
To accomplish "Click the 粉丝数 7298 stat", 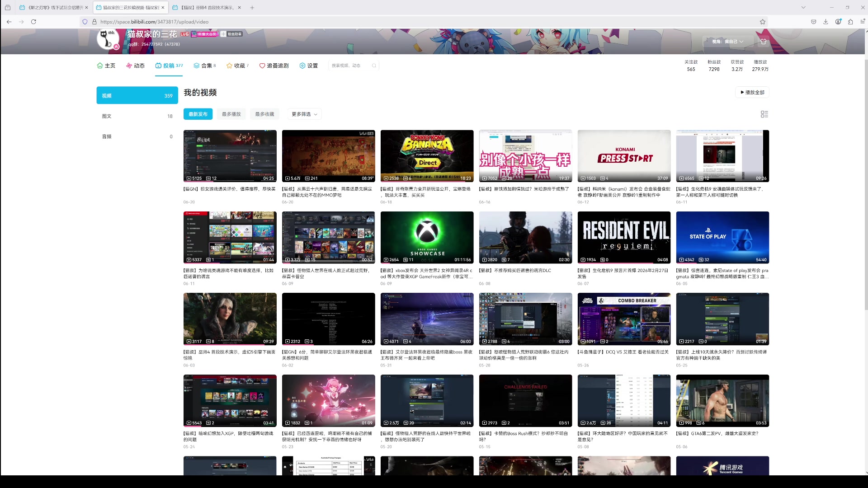I will [x=714, y=66].
